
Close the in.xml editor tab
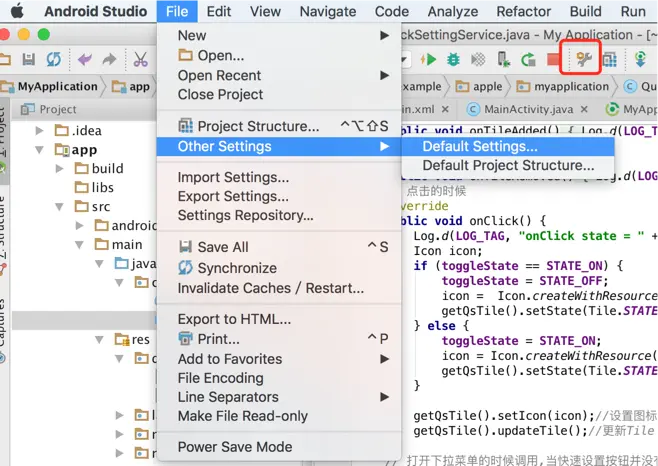(445, 109)
